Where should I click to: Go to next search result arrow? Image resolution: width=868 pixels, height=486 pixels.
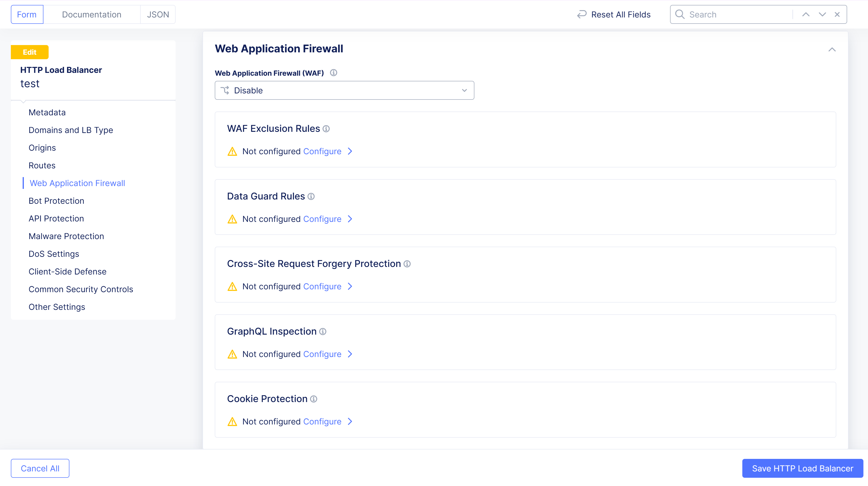pyautogui.click(x=822, y=14)
